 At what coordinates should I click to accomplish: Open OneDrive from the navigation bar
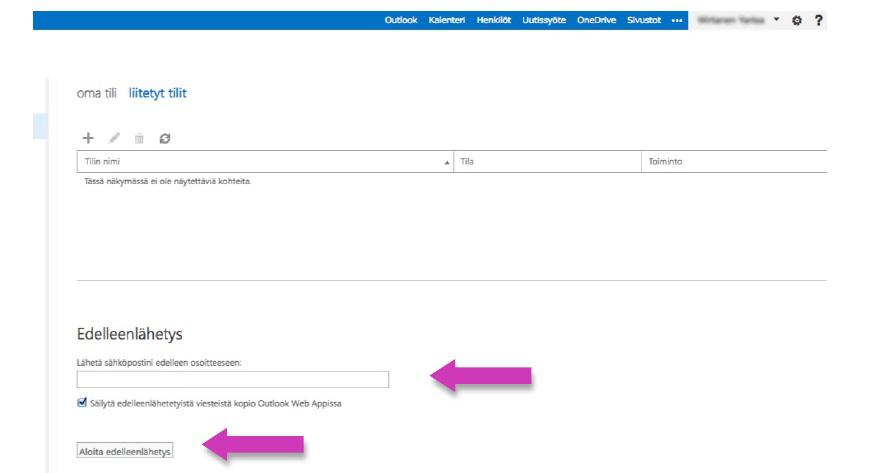tap(594, 20)
